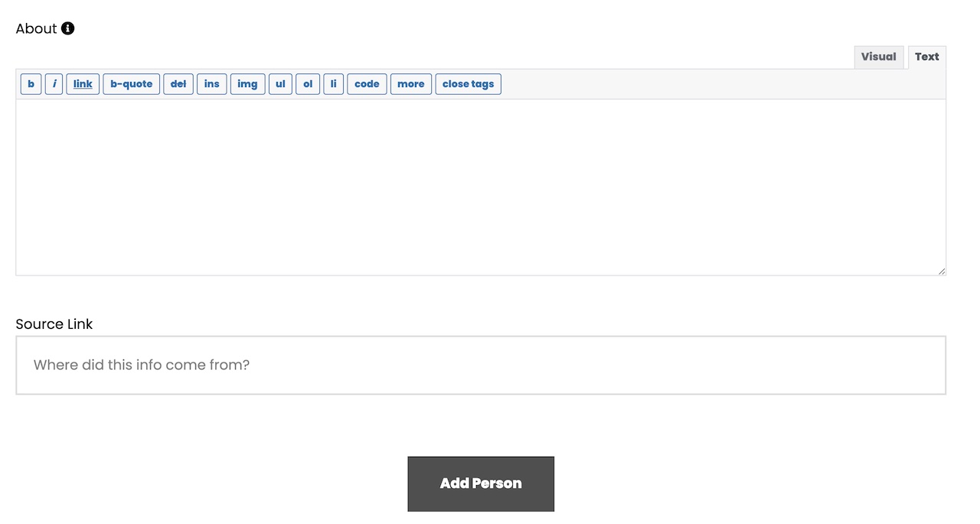Apply italic with the i button
This screenshot has width=980, height=524.
54,84
